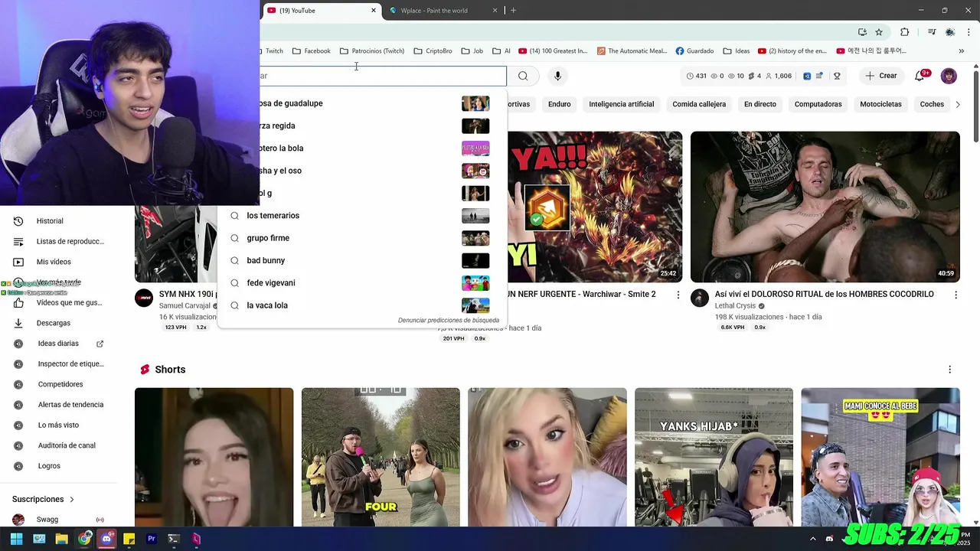This screenshot has height=551, width=980.
Task: Click 'Denunciar predicciones de búsqueda' link
Action: coord(448,321)
